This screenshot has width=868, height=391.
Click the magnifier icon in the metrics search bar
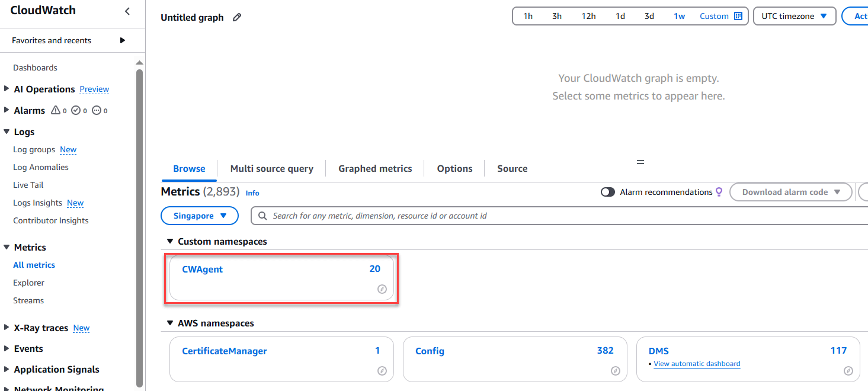pyautogui.click(x=261, y=215)
